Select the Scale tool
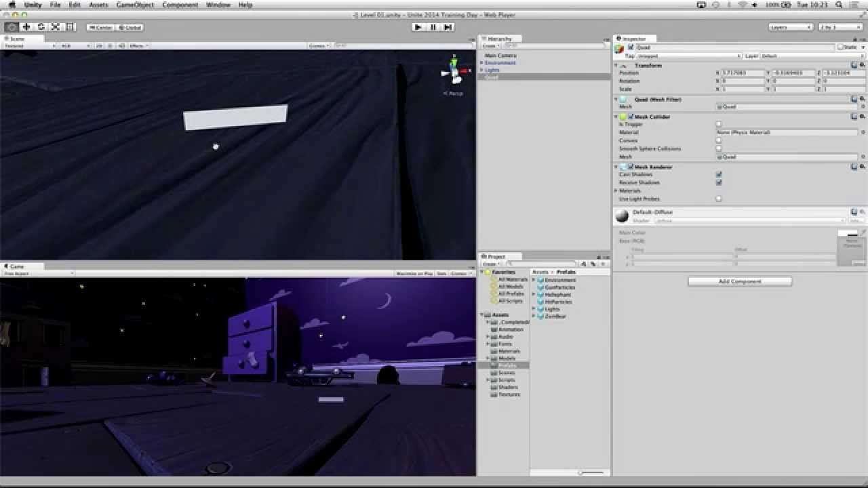 [x=56, y=27]
